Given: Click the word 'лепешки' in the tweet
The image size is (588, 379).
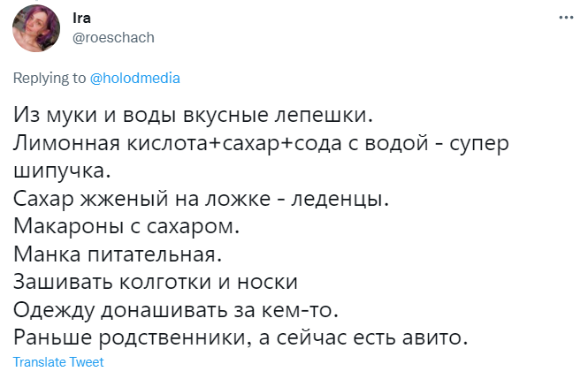Looking at the screenshot, I should 324,115.
